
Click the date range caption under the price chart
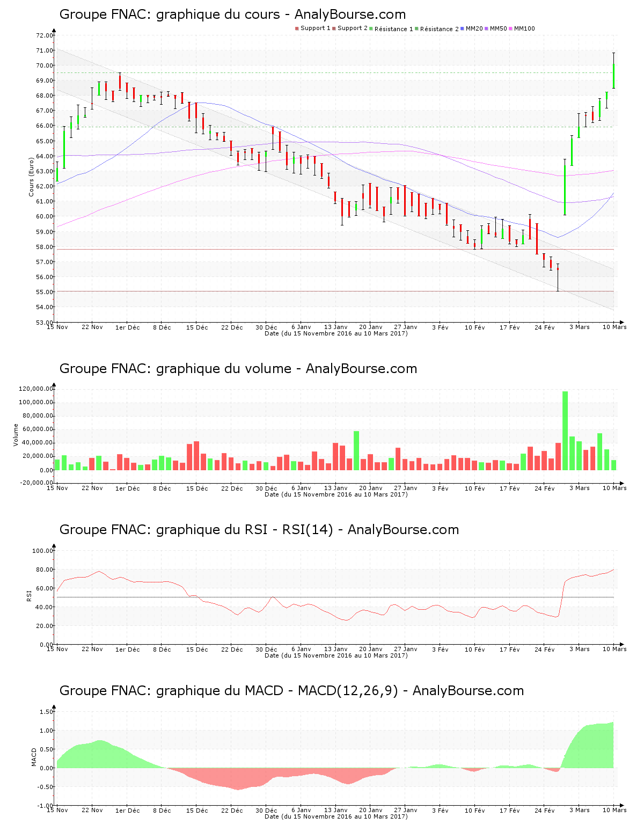point(336,333)
